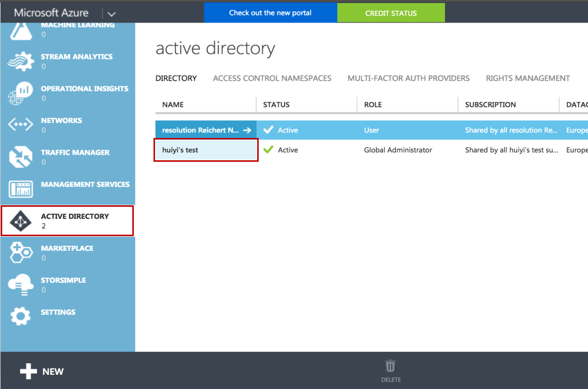Image resolution: width=588 pixels, height=389 pixels.
Task: Select the Active Directory diamond icon
Action: pos(21,221)
